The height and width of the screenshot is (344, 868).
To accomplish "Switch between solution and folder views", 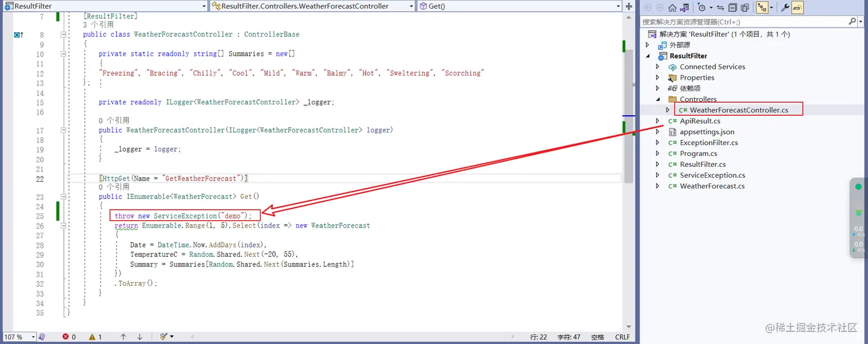I will [684, 7].
